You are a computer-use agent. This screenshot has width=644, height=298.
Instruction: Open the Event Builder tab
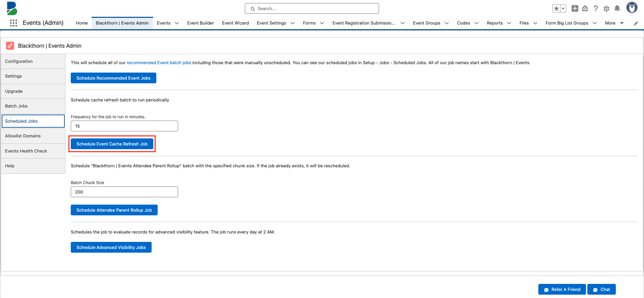tap(201, 23)
